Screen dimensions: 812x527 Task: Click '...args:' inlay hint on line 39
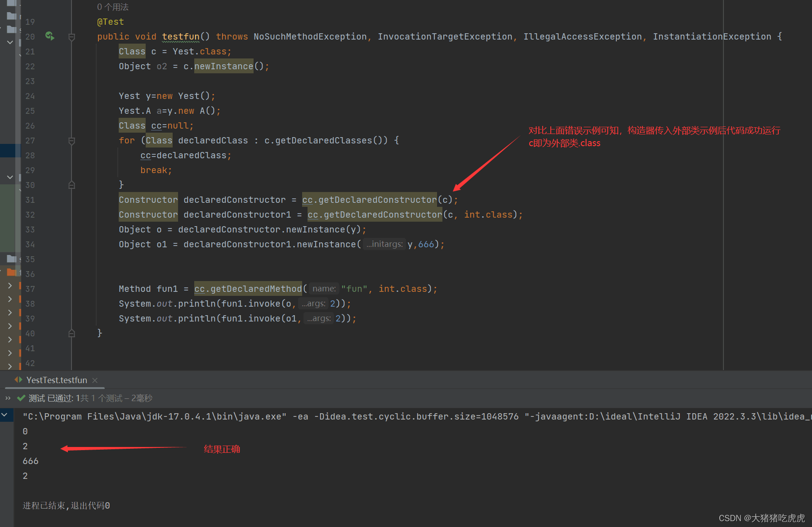coord(319,318)
